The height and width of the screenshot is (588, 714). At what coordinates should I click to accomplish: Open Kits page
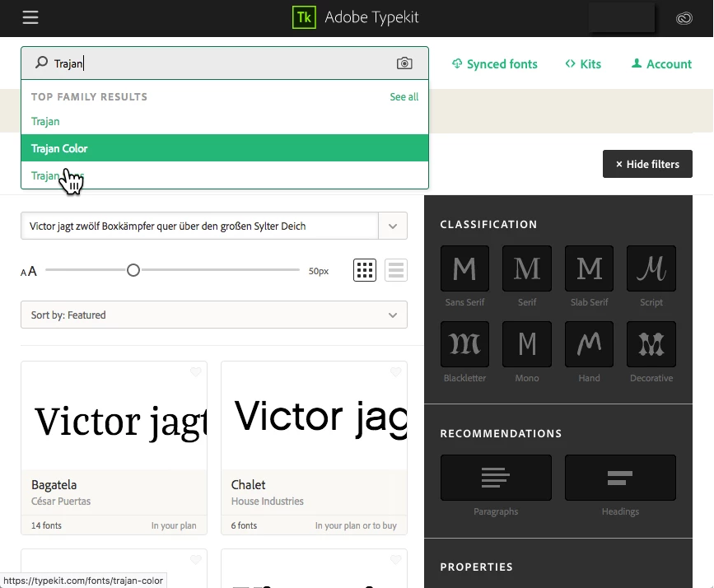click(583, 63)
